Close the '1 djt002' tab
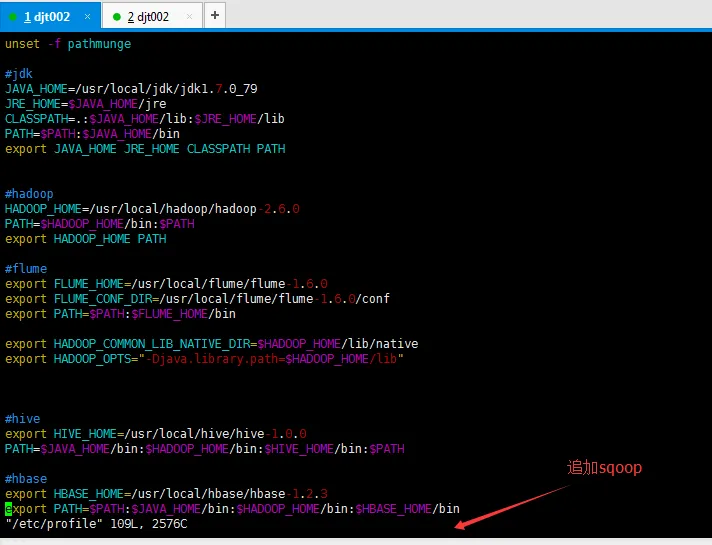The width and height of the screenshot is (712, 545). [x=87, y=17]
